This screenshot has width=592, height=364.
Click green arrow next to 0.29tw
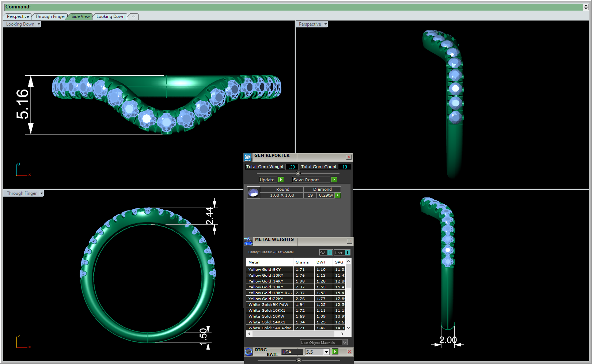pos(338,196)
